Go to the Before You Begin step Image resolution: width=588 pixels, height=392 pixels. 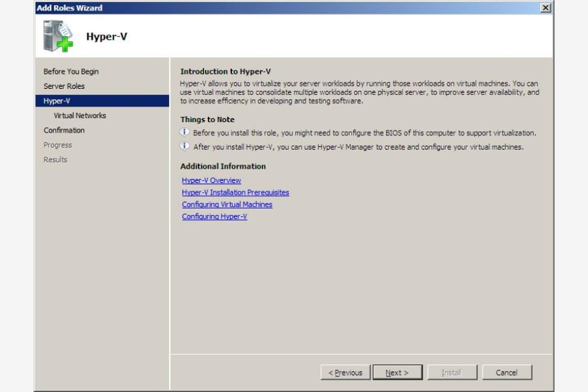coord(71,71)
